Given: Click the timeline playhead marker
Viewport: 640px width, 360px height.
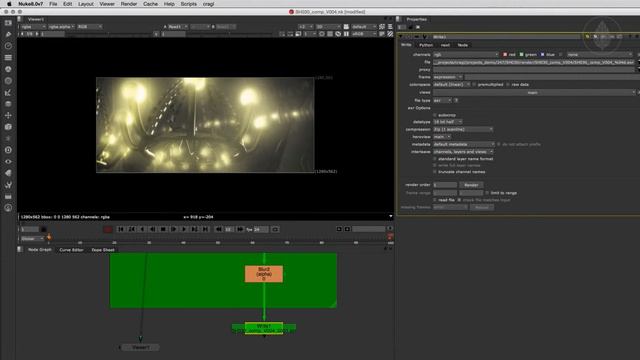Looking at the screenshot, I should point(49,237).
